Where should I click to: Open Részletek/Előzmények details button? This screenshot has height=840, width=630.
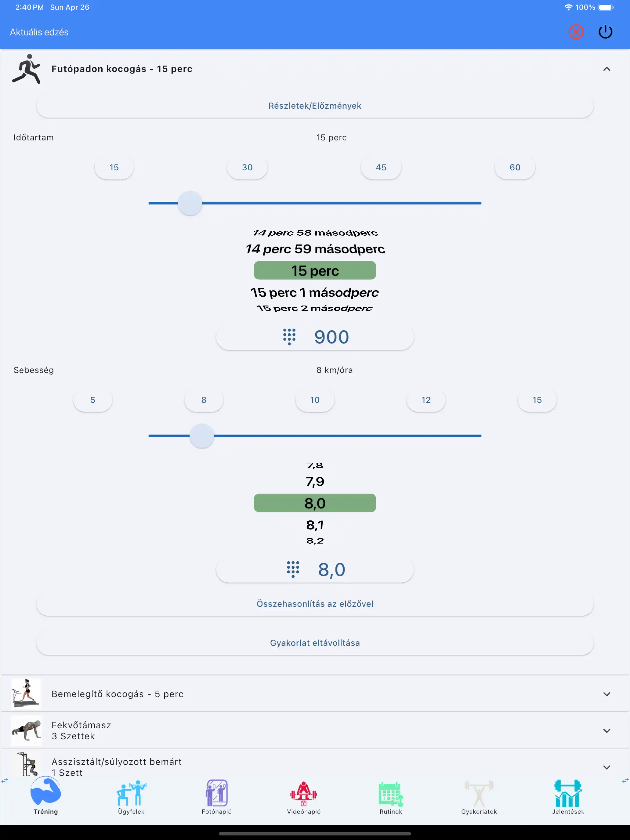pos(315,106)
